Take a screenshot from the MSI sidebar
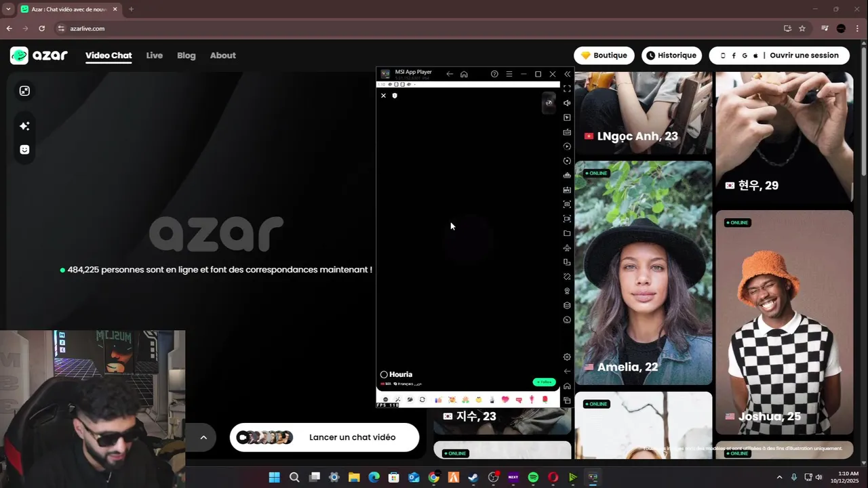 pyautogui.click(x=568, y=204)
